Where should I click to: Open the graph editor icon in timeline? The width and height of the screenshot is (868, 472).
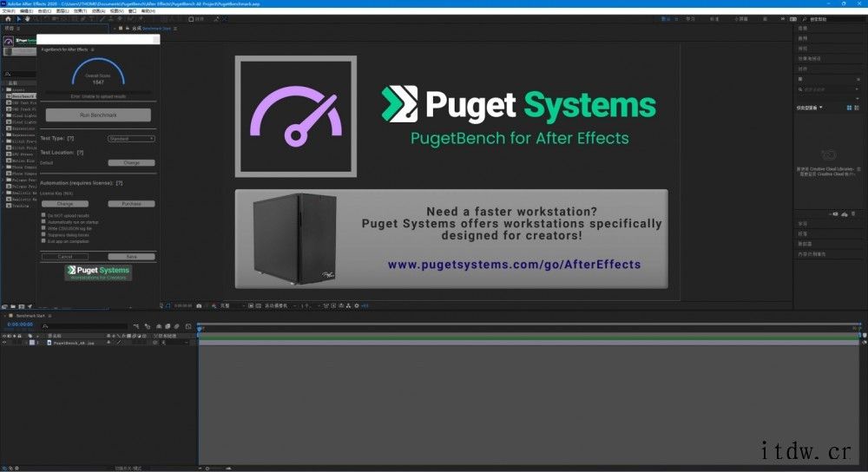pyautogui.click(x=188, y=326)
